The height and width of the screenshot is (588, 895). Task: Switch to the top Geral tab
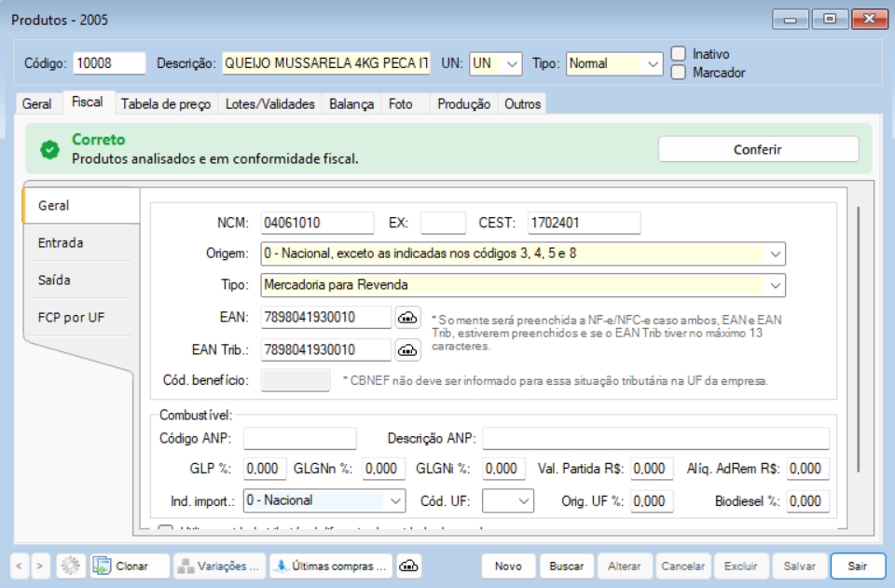point(37,103)
